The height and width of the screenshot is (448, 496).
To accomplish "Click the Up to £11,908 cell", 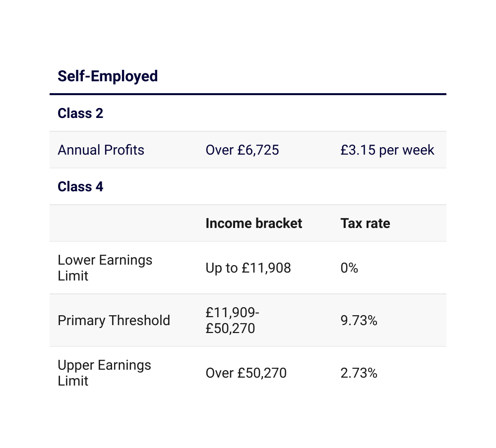I will [x=248, y=268].
